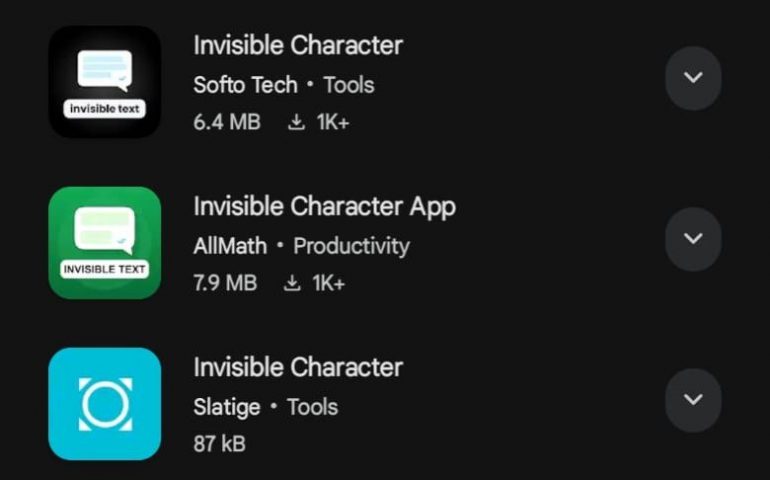Click the AllMath developer name
Viewport: 770px width, 480px height.
coord(229,246)
